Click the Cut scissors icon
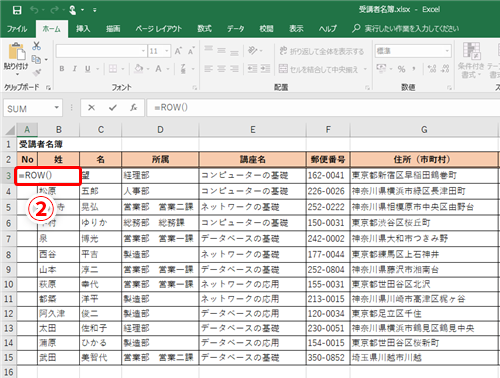This screenshot has height=378, width=500. click(36, 46)
